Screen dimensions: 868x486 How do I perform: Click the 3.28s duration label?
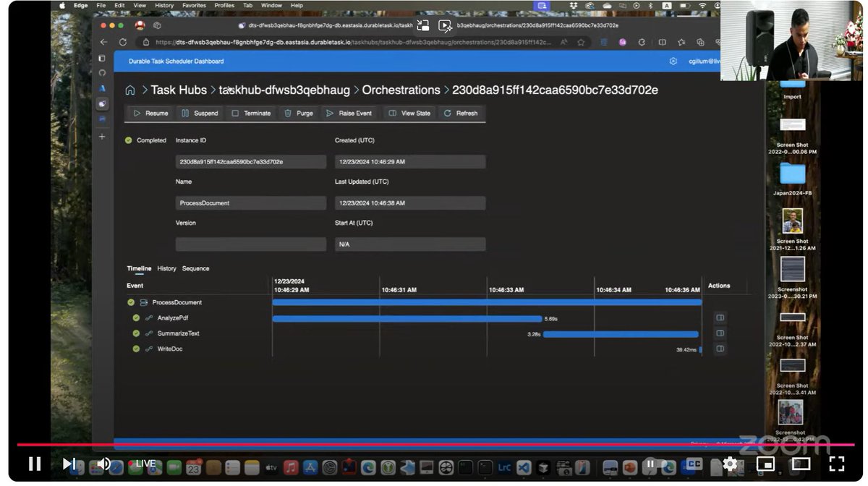[x=534, y=334]
